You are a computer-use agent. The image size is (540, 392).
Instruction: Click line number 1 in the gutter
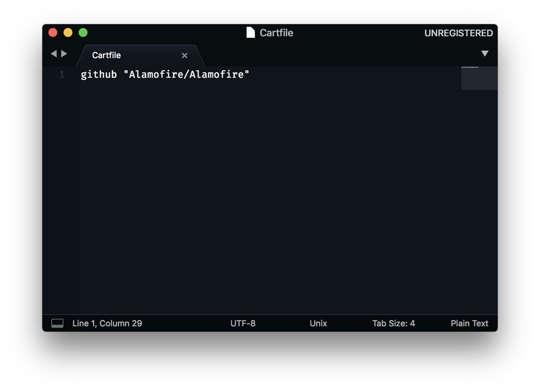click(62, 74)
